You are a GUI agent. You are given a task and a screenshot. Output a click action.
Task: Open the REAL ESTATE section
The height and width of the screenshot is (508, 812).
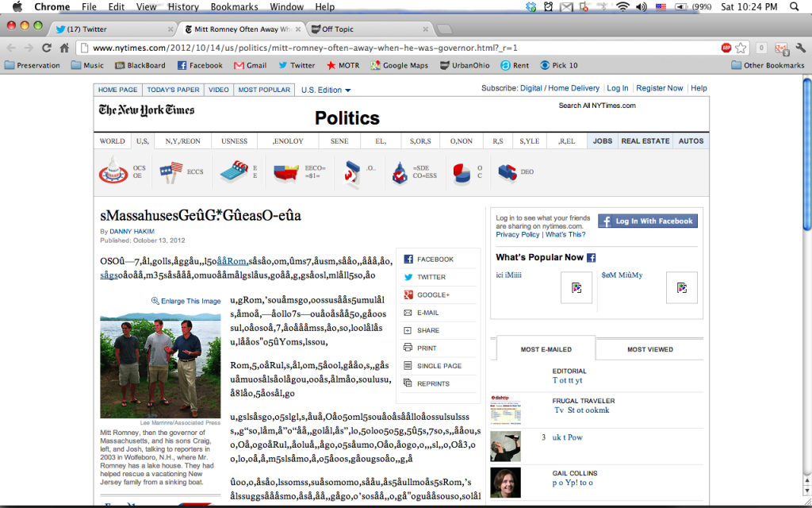tap(645, 141)
